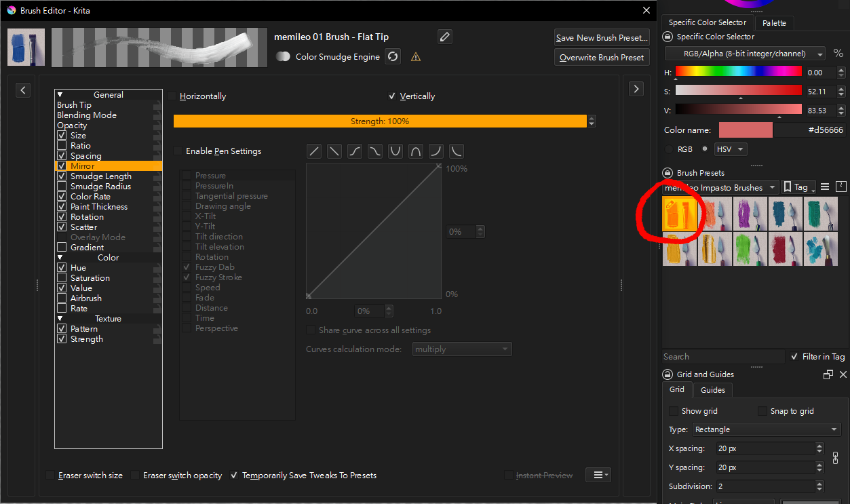Click the brush presets Search field
850x504 pixels.
point(723,357)
